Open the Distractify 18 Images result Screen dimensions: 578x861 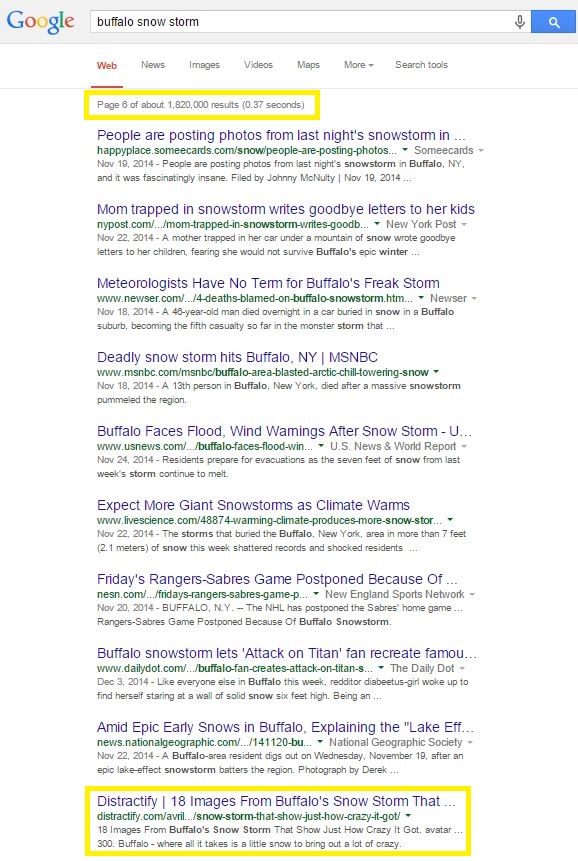pos(276,801)
